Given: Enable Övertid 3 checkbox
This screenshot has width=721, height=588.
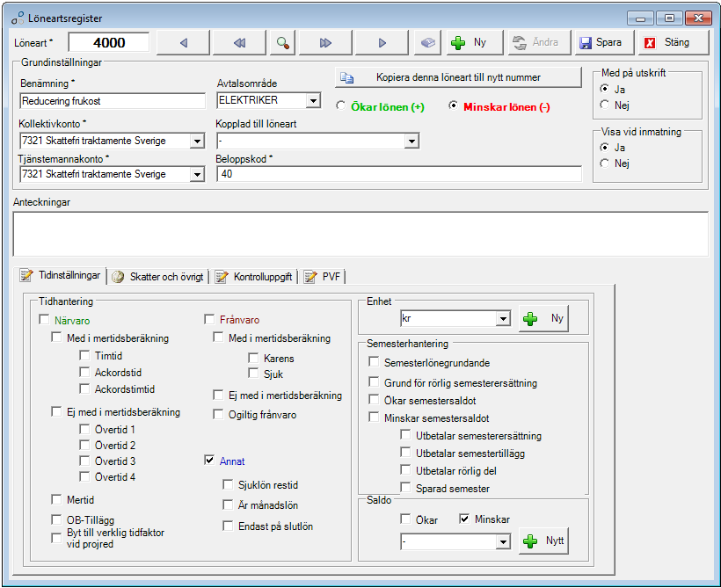Looking at the screenshot, I should tap(84, 461).
